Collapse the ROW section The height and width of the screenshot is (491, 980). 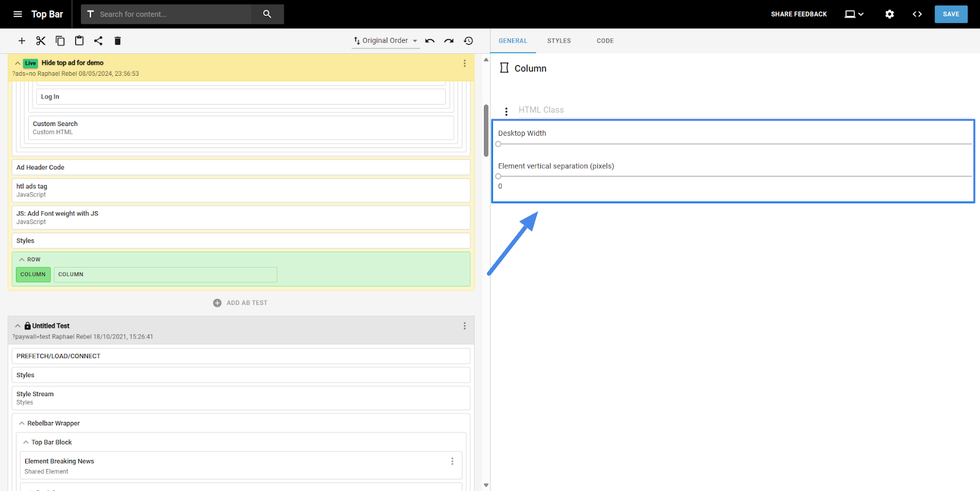coord(22,259)
